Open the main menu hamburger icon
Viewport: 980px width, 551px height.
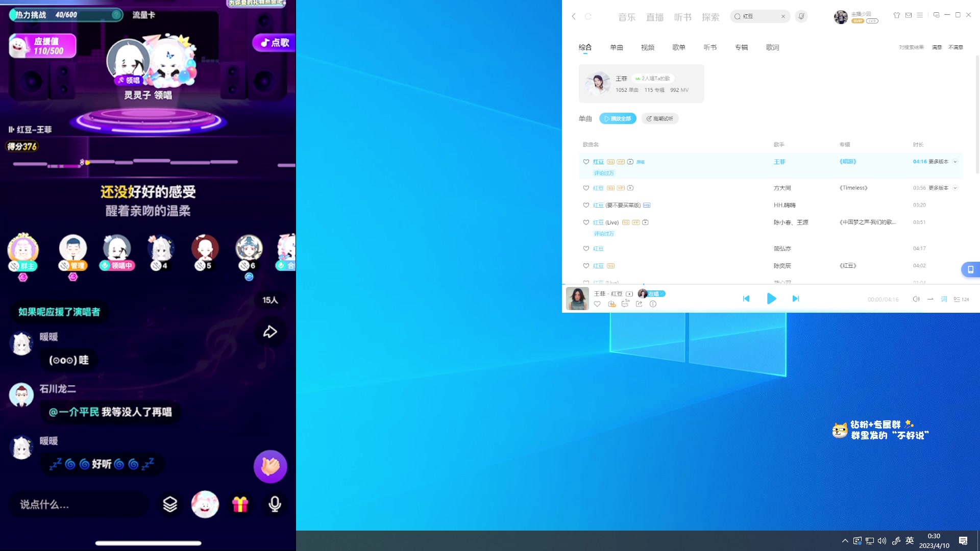point(920,15)
